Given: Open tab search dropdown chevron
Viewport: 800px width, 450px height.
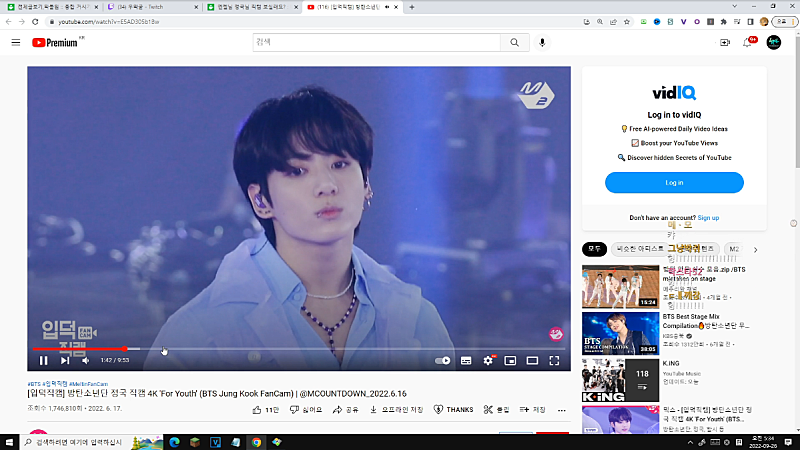Looking at the screenshot, I should (x=734, y=7).
